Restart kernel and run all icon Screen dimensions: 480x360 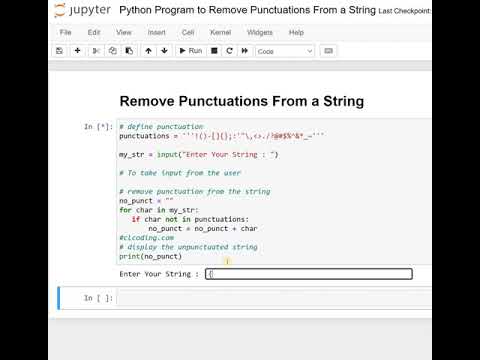[245, 51]
